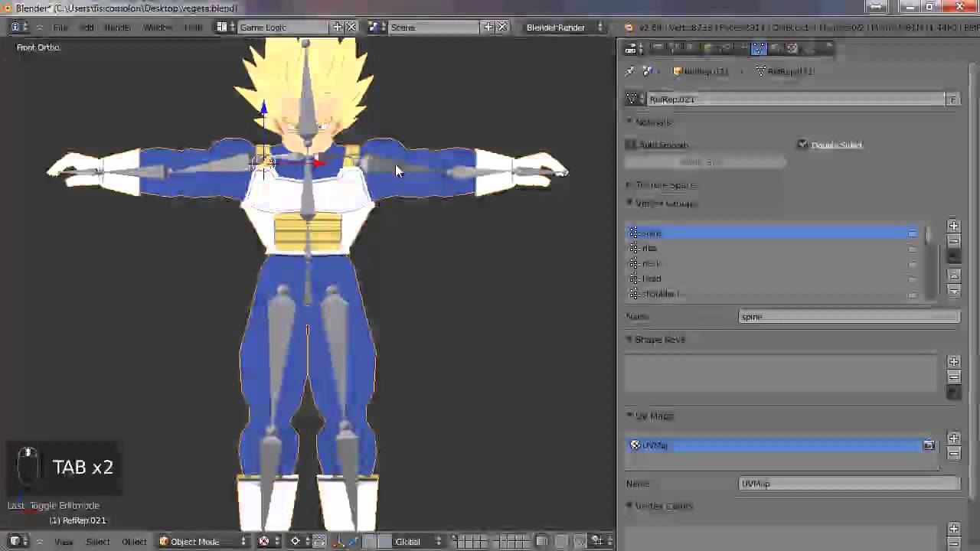Image resolution: width=980 pixels, height=551 pixels.
Task: Delete the current Scene with the X icon
Action: pos(501,28)
